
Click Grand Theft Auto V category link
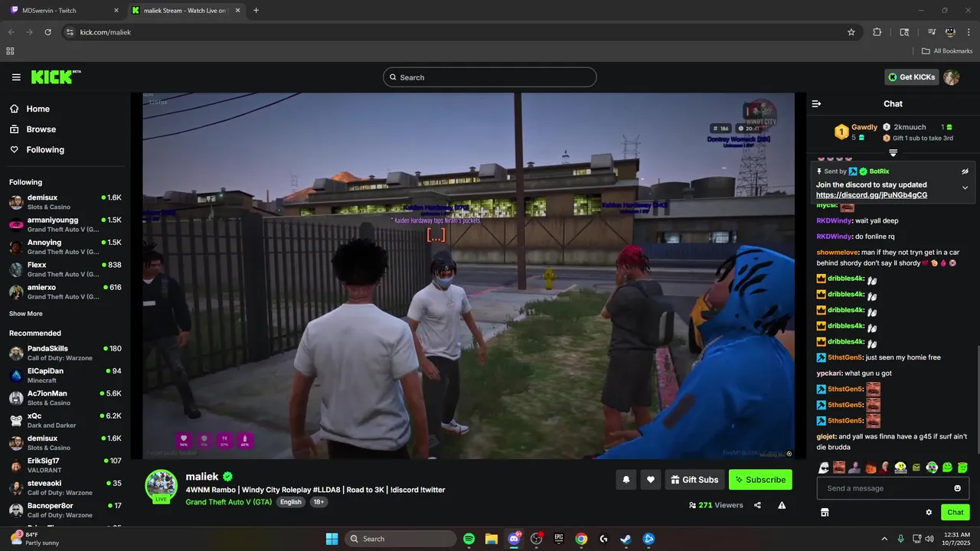228,502
